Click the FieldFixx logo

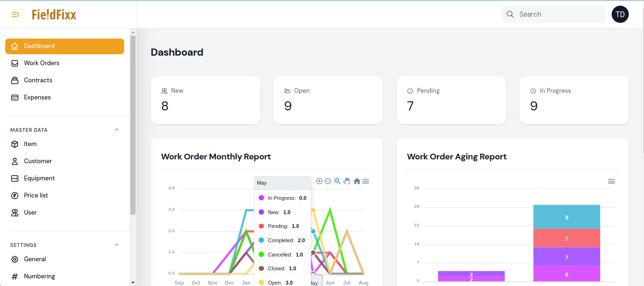[x=54, y=15]
